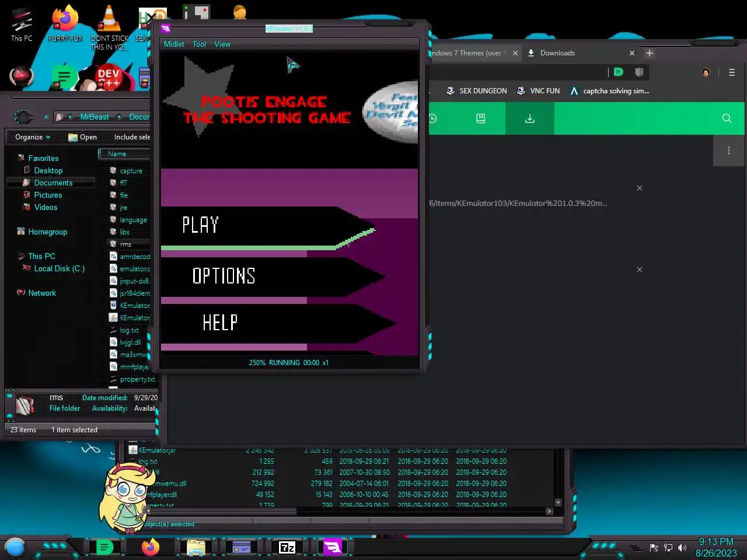The image size is (747, 560).
Task: Open the FURRY FUX Firefox desktop shortcut
Action: coord(65,24)
